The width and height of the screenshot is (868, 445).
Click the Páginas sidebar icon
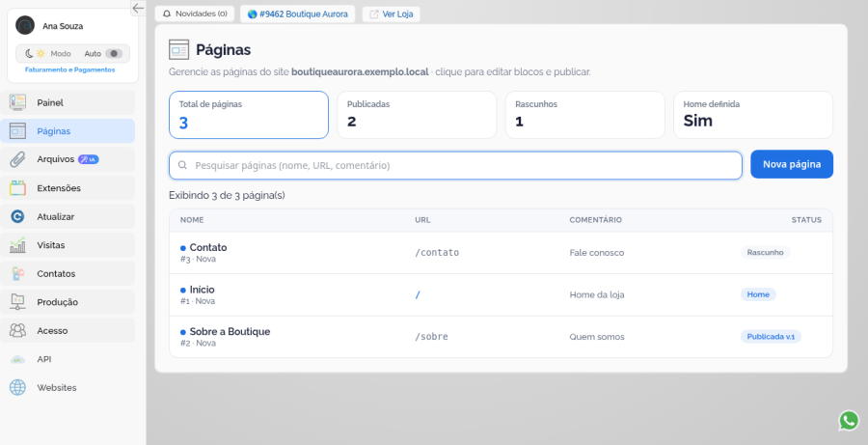17,131
